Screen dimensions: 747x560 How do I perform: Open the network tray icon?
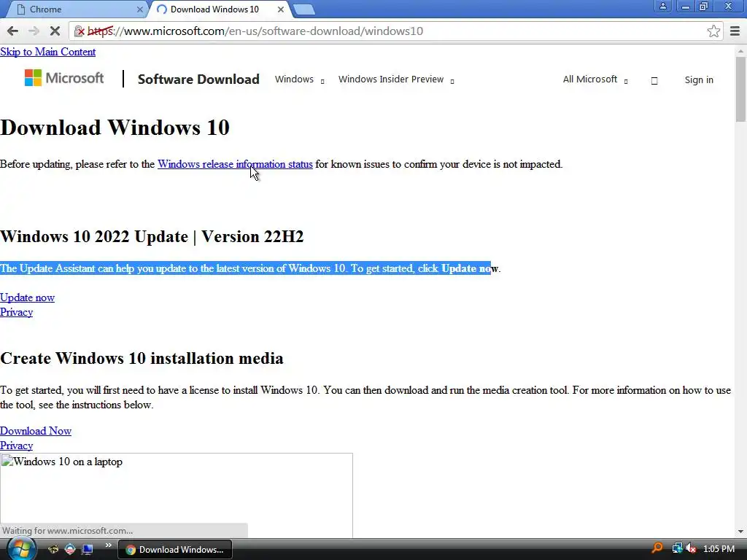coord(677,548)
